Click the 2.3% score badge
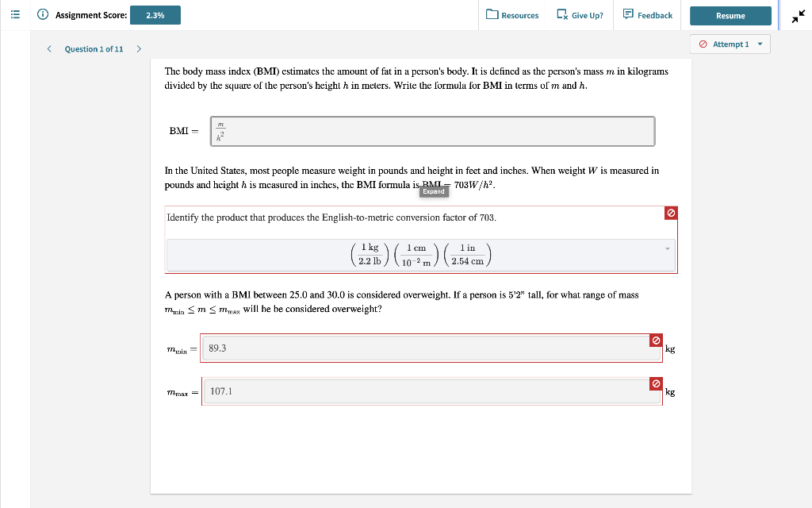Screen dimensions: 812x508 click(x=155, y=14)
